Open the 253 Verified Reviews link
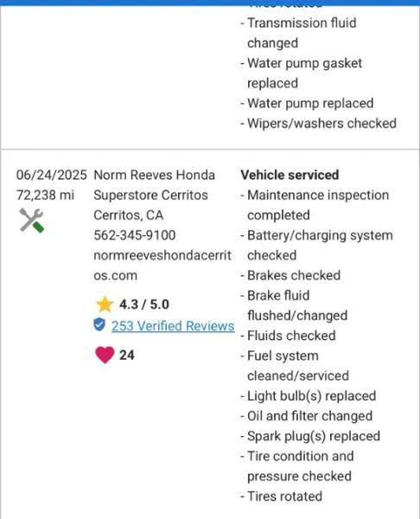 [173, 326]
